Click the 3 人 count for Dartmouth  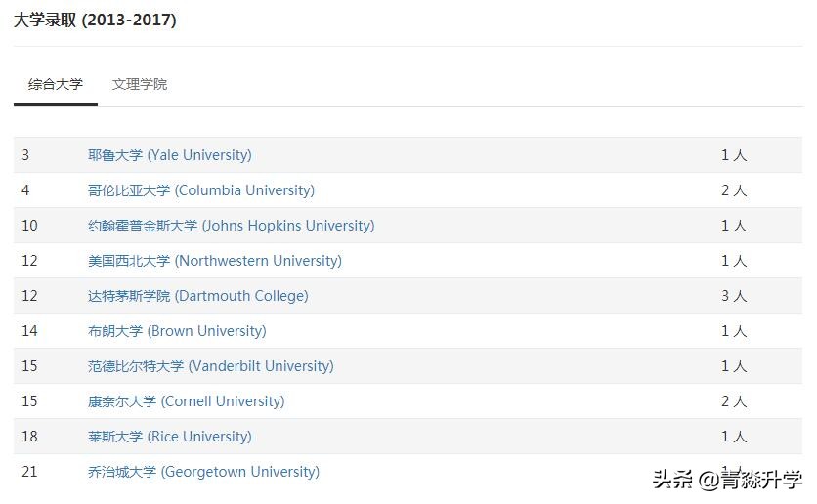pyautogui.click(x=733, y=296)
